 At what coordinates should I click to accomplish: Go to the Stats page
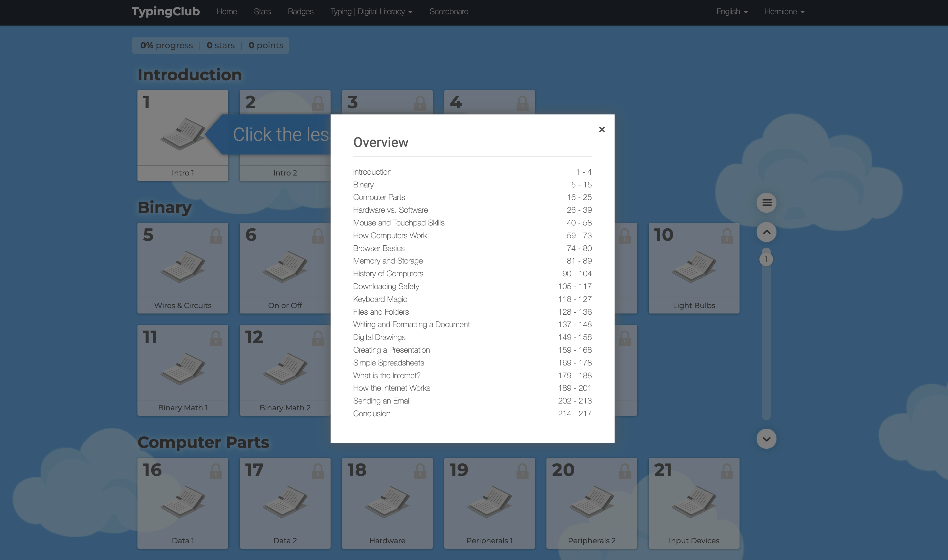tap(262, 12)
